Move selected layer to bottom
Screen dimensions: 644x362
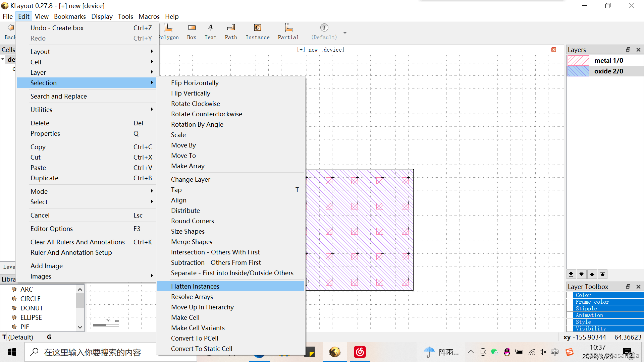571,274
